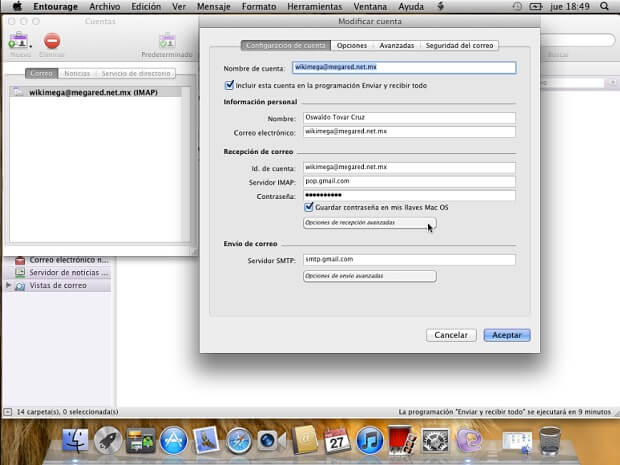Toggle Guardar contraseña en mis llaves Mac OS
This screenshot has width=620, height=465.
click(309, 207)
